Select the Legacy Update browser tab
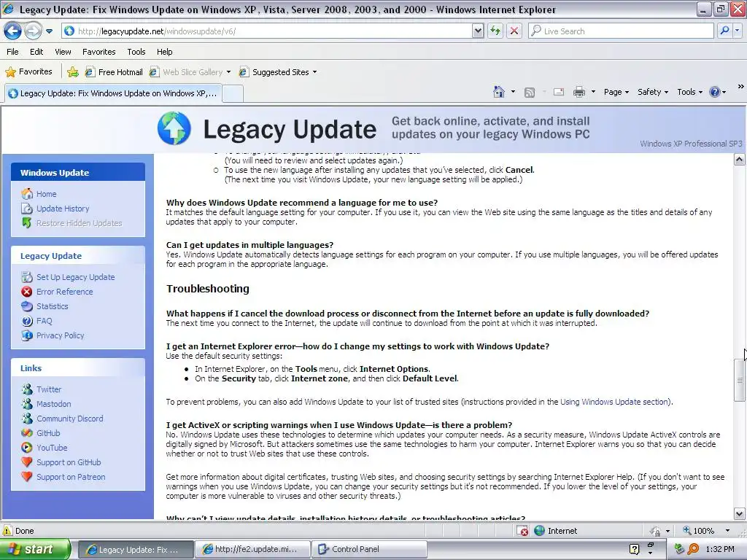 [112, 93]
